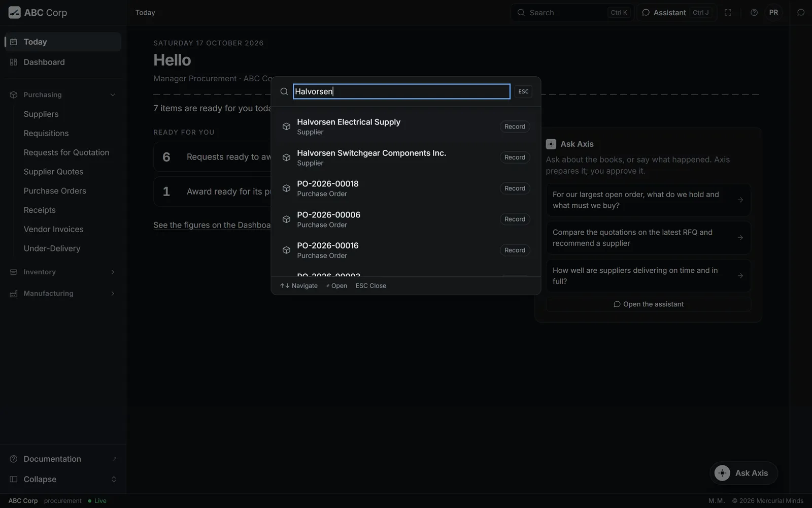812x508 pixels.
Task: Open the PR user avatar
Action: click(x=773, y=12)
